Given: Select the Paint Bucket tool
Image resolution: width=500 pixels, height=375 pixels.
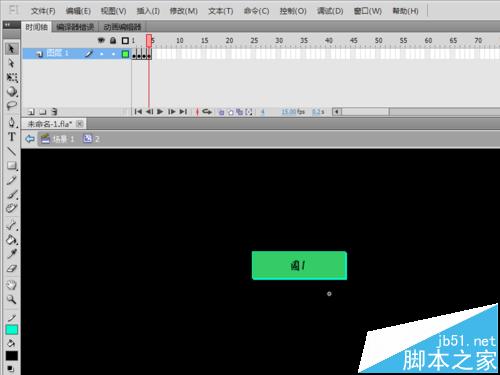Looking at the screenshot, I should 12,240.
